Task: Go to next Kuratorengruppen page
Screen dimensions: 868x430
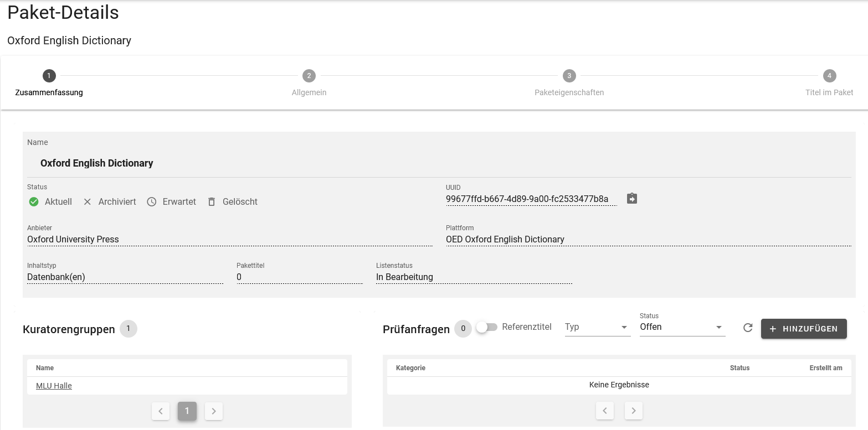Action: tap(214, 411)
